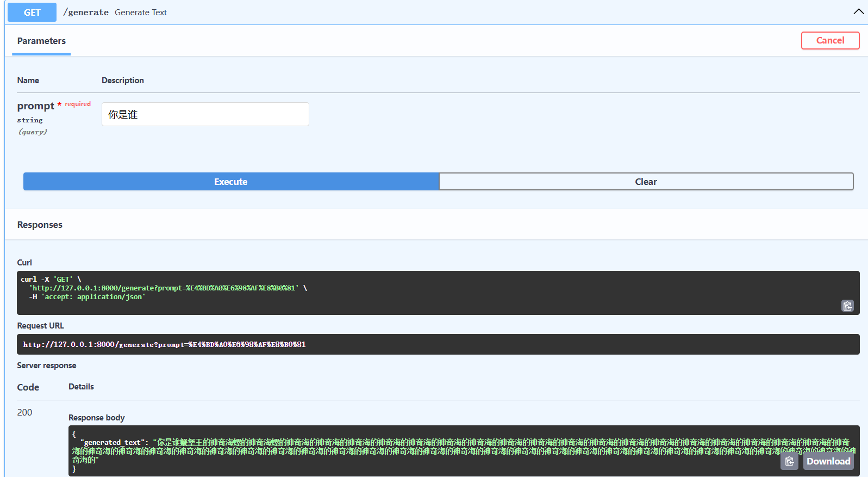Cancel the try-it-out mode

click(x=829, y=41)
